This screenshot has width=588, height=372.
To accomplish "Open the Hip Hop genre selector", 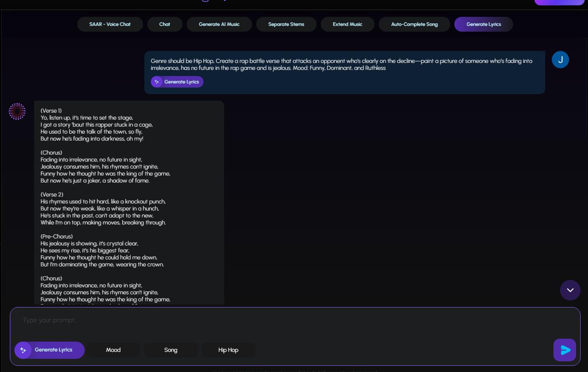I will (228, 350).
